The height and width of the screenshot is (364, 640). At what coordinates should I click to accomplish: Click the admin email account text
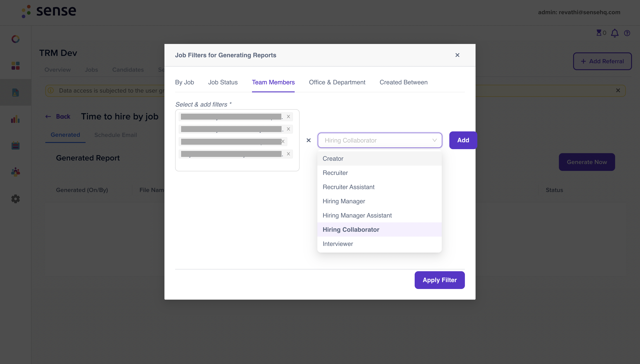tap(579, 12)
